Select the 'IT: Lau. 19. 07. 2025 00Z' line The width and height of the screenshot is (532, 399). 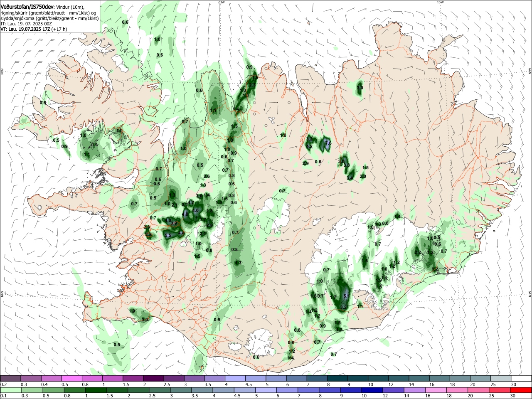pos(26,24)
